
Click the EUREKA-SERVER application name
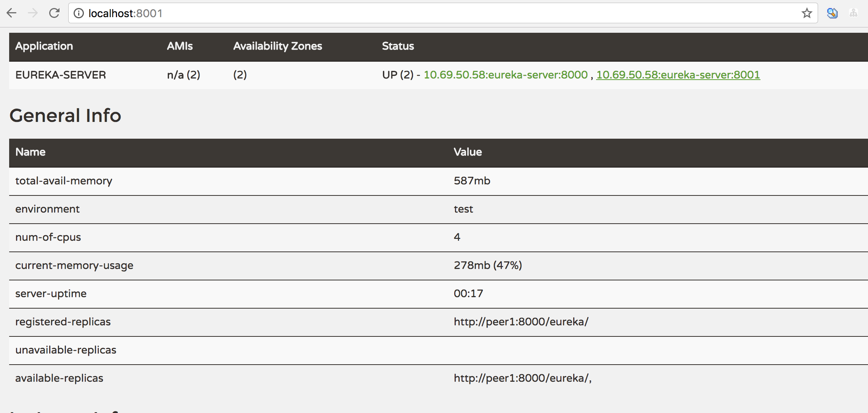[x=61, y=75]
